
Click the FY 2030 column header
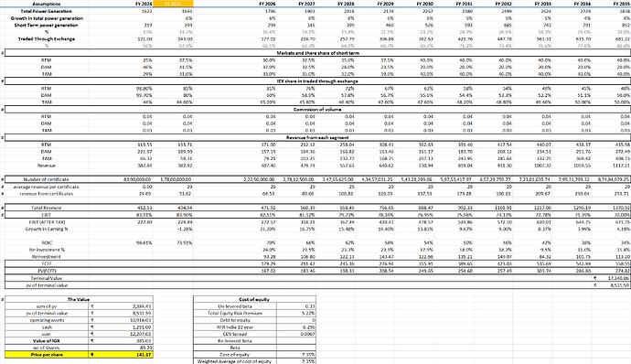coord(425,4)
